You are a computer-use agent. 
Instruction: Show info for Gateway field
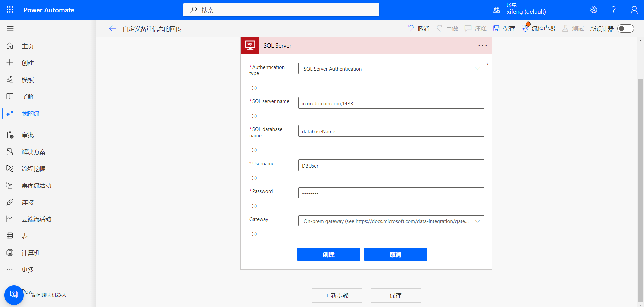254,234
